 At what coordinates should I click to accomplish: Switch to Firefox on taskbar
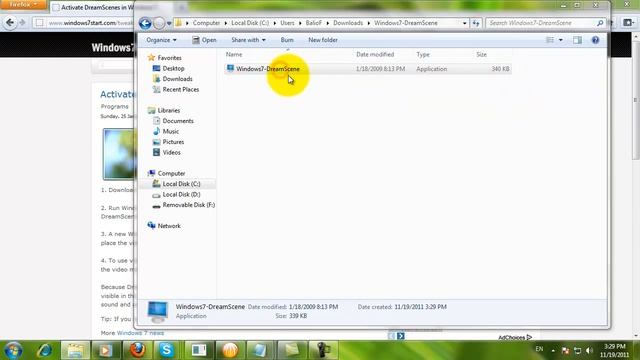point(138,350)
